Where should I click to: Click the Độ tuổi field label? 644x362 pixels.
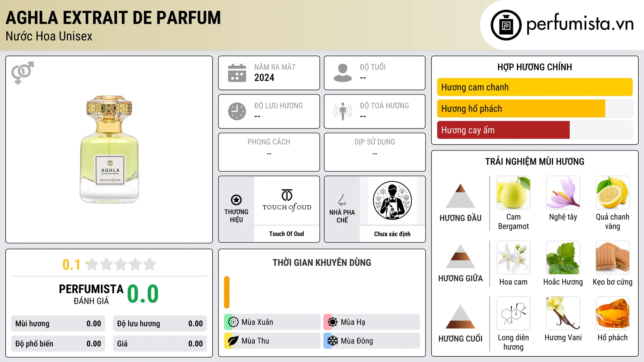[373, 67]
